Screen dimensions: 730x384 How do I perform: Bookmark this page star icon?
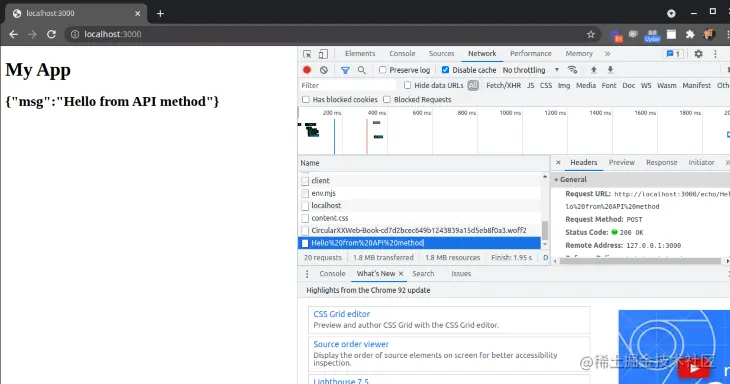591,34
